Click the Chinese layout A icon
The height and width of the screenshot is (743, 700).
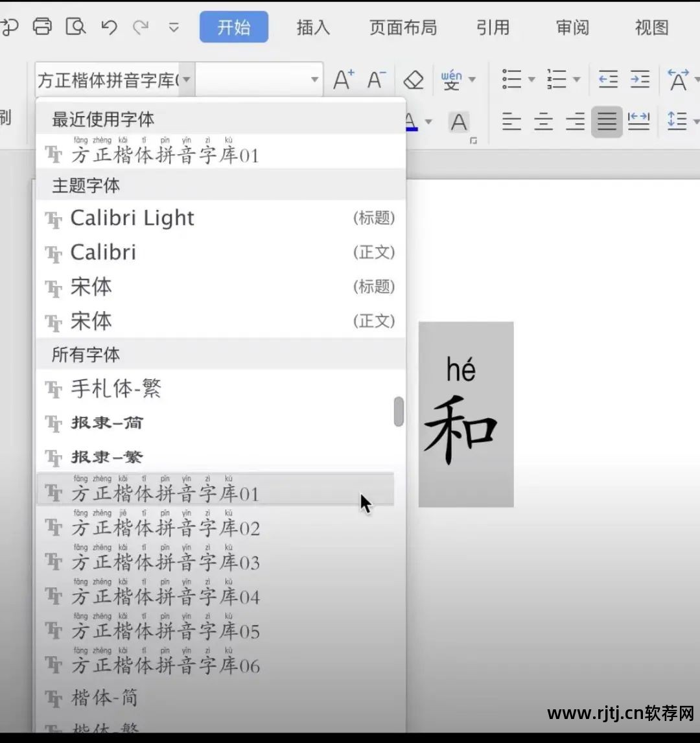click(x=678, y=79)
